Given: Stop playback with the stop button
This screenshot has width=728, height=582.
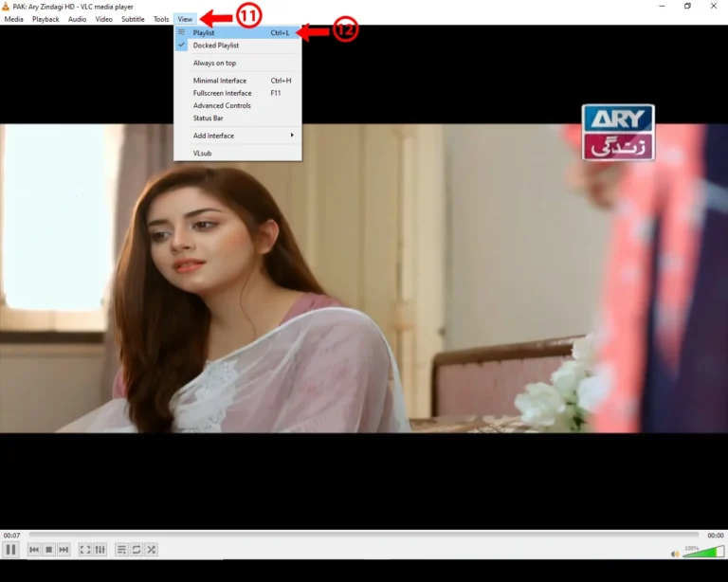Looking at the screenshot, I should pyautogui.click(x=48, y=550).
